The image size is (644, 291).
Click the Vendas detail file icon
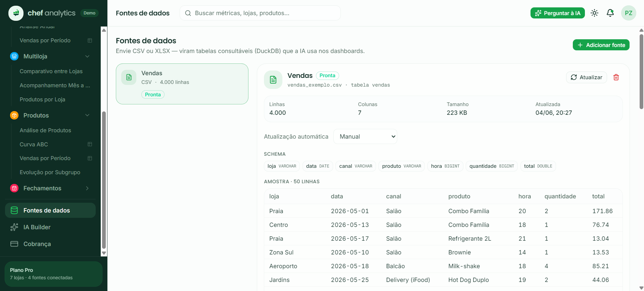pos(273,80)
